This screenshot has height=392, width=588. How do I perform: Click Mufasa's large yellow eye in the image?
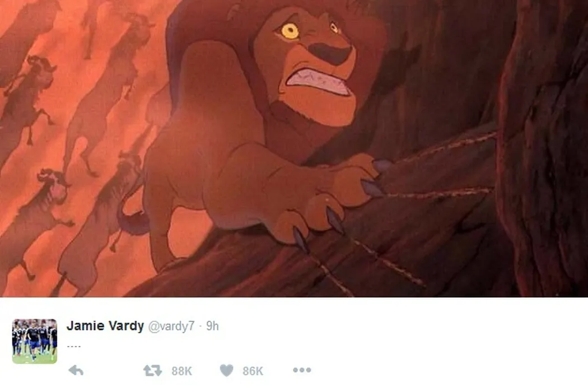(290, 31)
